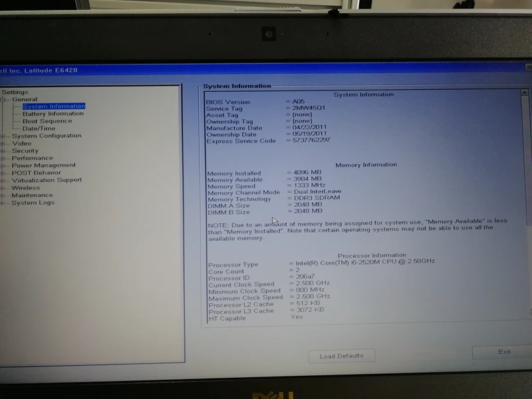Select the System Configuration category
Viewport: 532px width, 399px height.
pyautogui.click(x=47, y=136)
